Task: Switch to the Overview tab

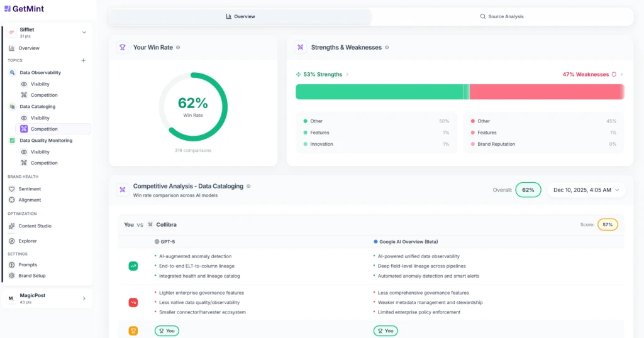Action: [240, 16]
